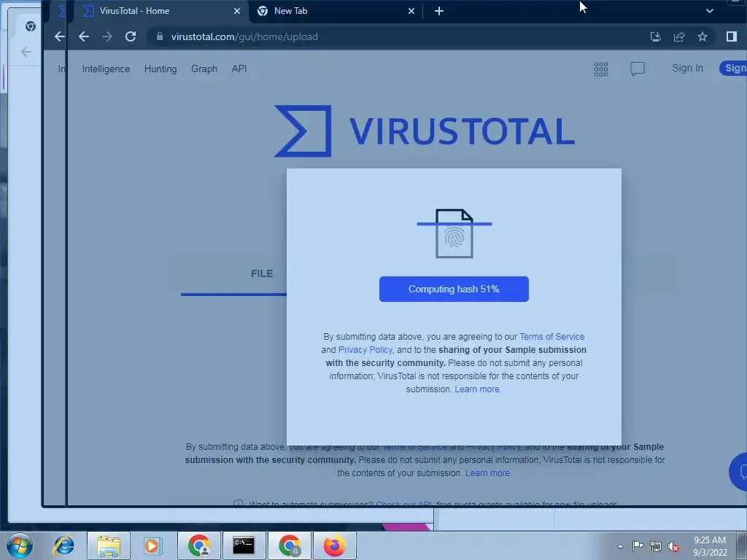
Task: Switch to the New Tab tab
Action: pyautogui.click(x=336, y=11)
